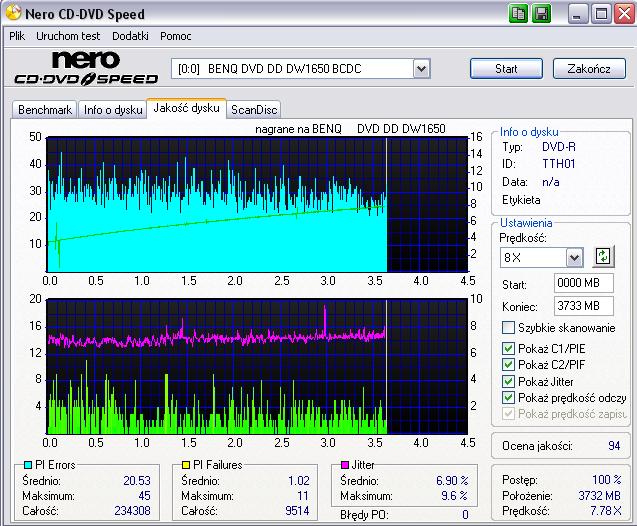Uncheck Pokaż C2/PIF checkbox

coord(508,364)
